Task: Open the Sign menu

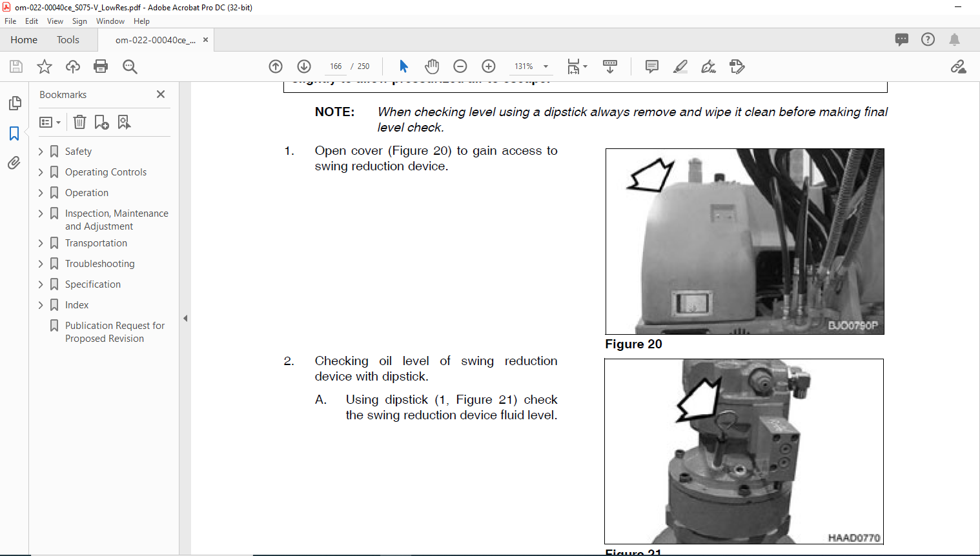Action: [x=79, y=21]
